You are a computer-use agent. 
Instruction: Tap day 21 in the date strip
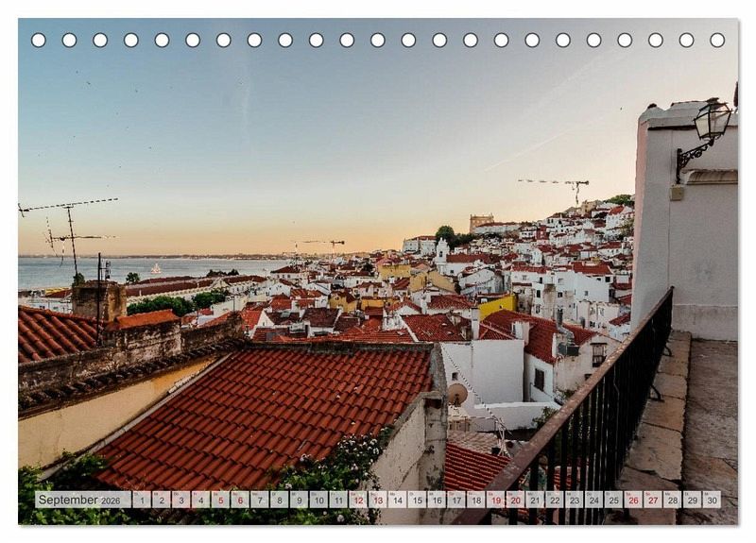pos(535,500)
